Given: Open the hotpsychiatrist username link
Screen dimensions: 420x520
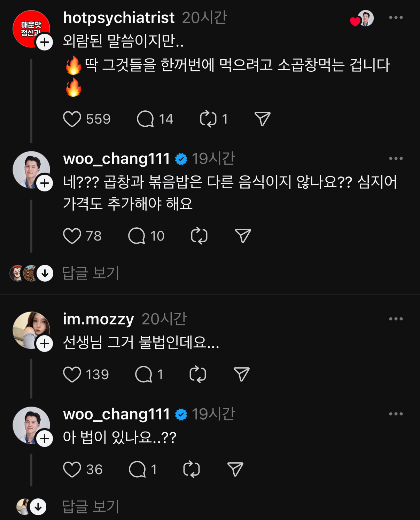Looking at the screenshot, I should coord(119,18).
